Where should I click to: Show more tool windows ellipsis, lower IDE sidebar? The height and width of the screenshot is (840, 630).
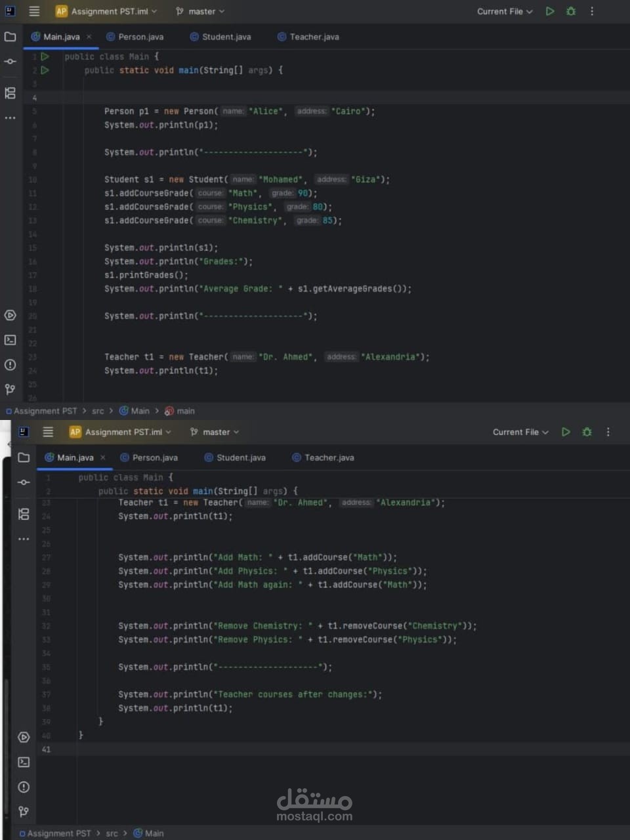[x=24, y=539]
